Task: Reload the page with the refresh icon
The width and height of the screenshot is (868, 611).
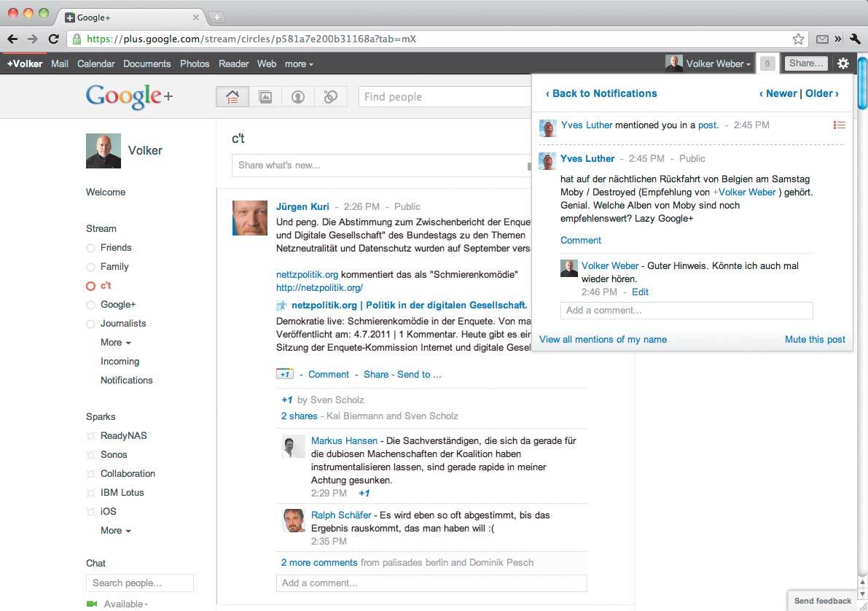Action: pos(53,39)
